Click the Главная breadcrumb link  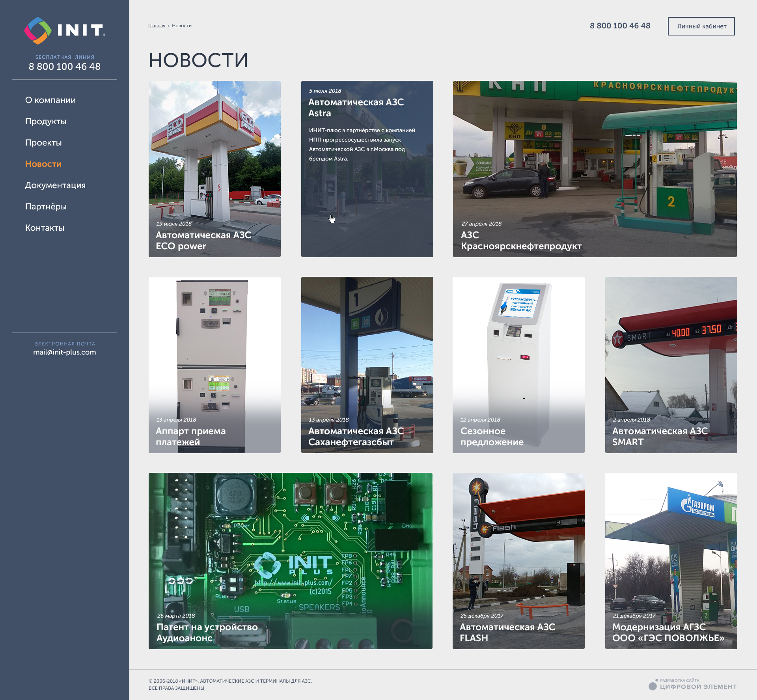(x=157, y=26)
